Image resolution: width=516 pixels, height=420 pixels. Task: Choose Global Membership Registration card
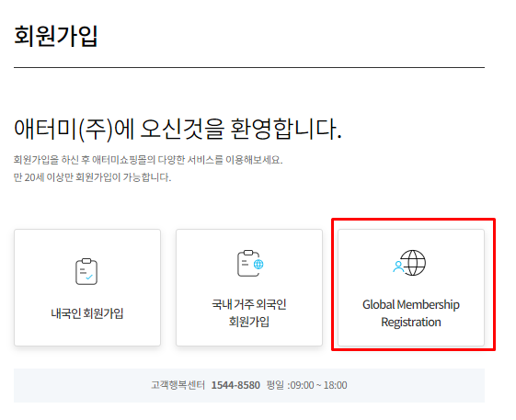[411, 288]
